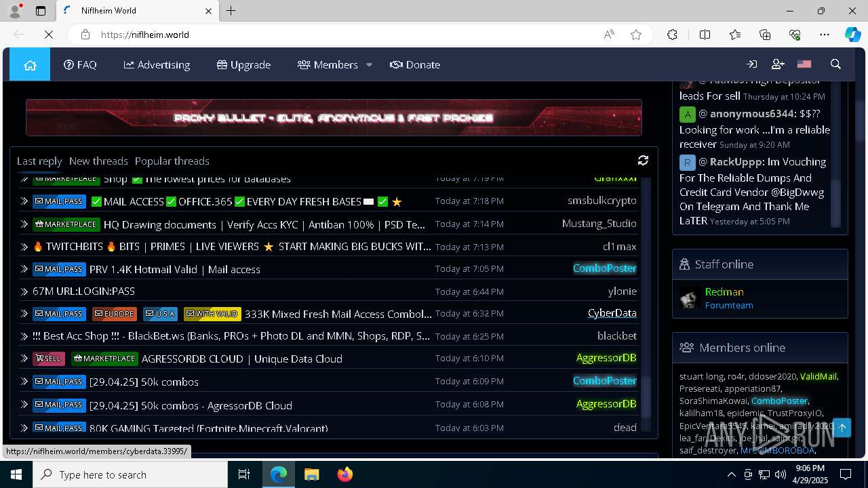This screenshot has height=488, width=868.
Task: Open the Members menu item
Action: pyautogui.click(x=328, y=64)
